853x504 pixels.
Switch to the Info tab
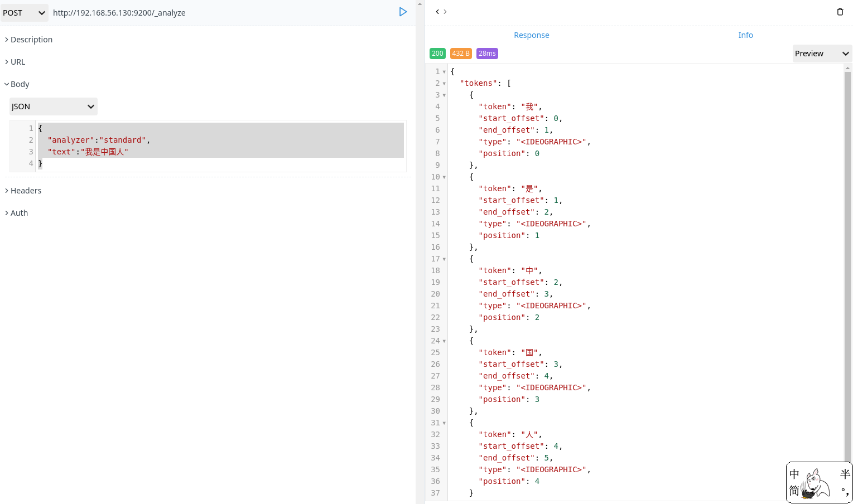point(745,35)
